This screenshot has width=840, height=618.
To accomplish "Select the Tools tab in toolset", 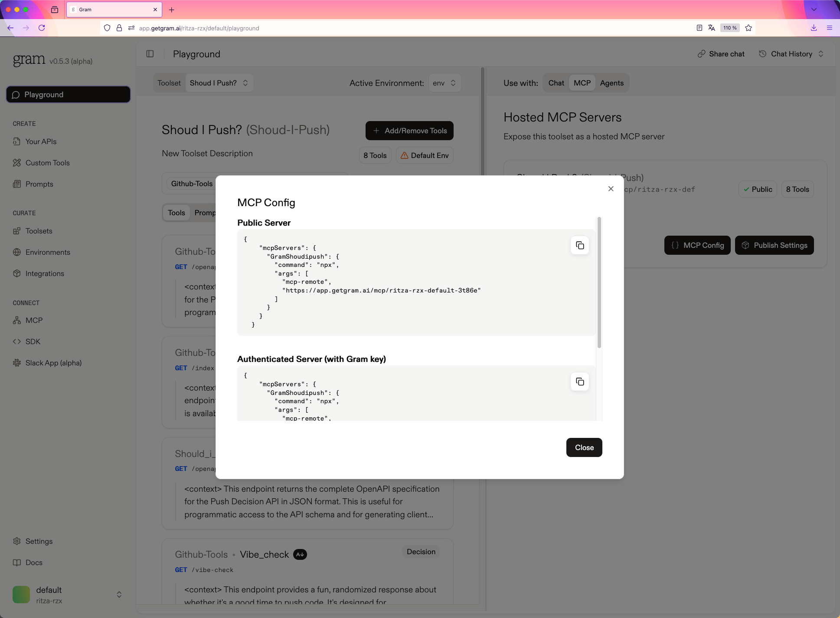I will [176, 213].
